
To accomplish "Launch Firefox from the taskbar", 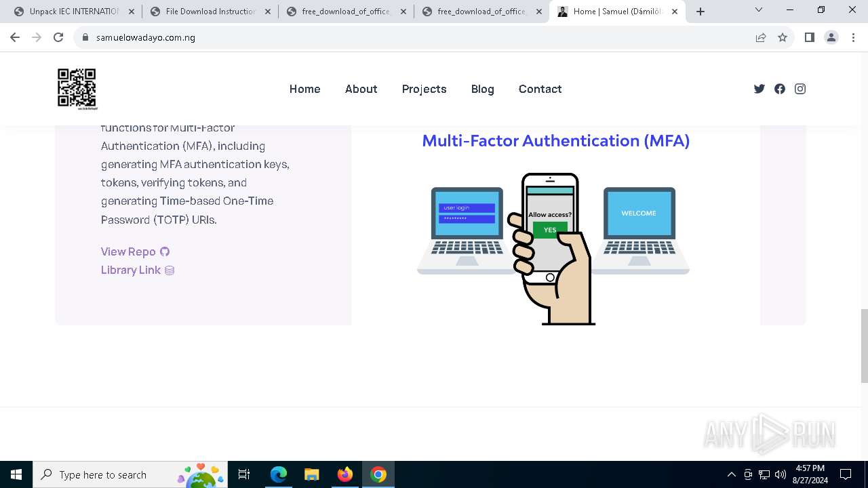I will (345, 474).
